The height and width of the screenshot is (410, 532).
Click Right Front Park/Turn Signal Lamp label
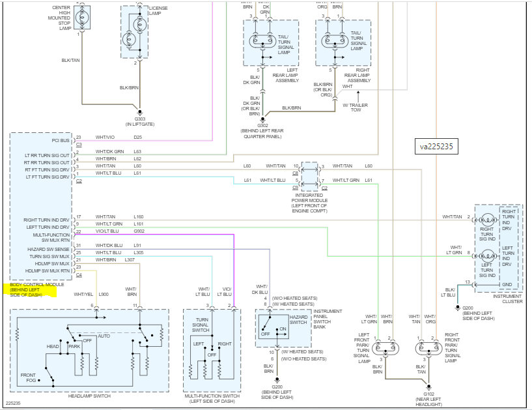(x=453, y=348)
